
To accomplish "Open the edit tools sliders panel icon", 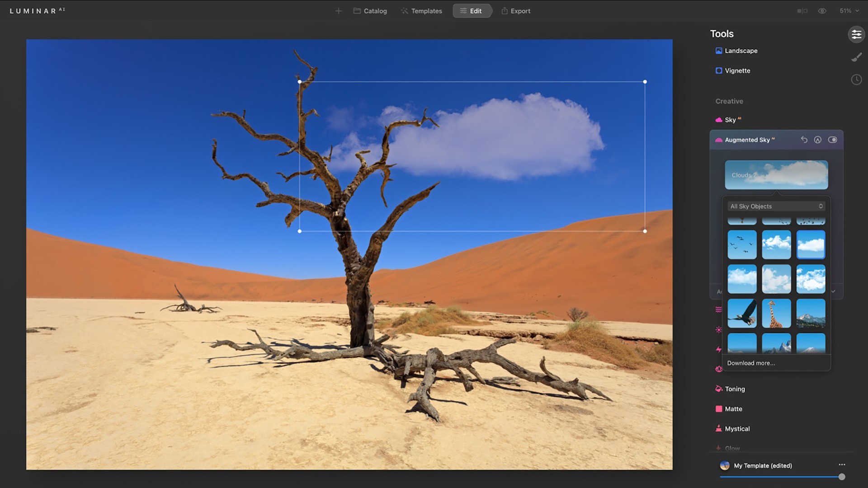I will (856, 34).
